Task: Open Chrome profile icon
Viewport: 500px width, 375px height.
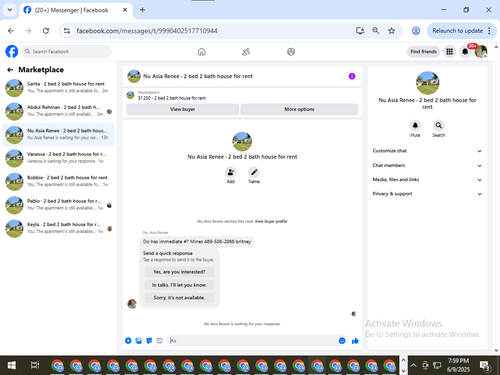Action: click(416, 31)
